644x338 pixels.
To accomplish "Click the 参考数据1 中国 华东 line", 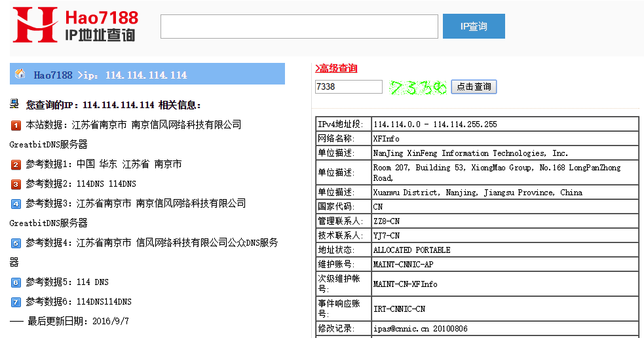I will (x=104, y=164).
